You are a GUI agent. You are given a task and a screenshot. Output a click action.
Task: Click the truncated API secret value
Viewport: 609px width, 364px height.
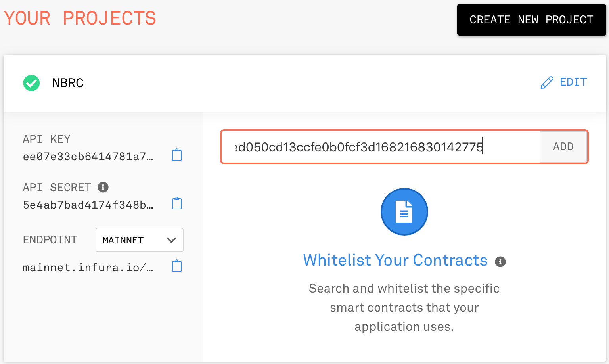point(88,205)
